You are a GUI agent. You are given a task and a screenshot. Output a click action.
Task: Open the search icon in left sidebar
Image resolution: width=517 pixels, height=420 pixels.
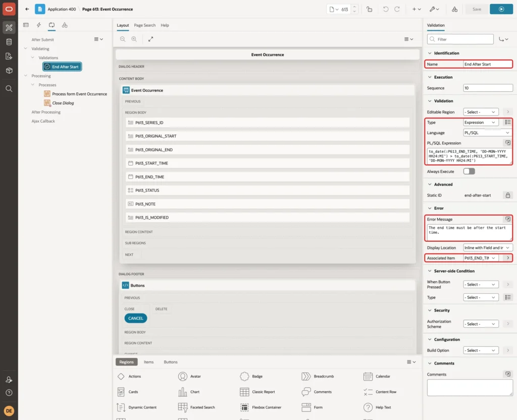9,89
